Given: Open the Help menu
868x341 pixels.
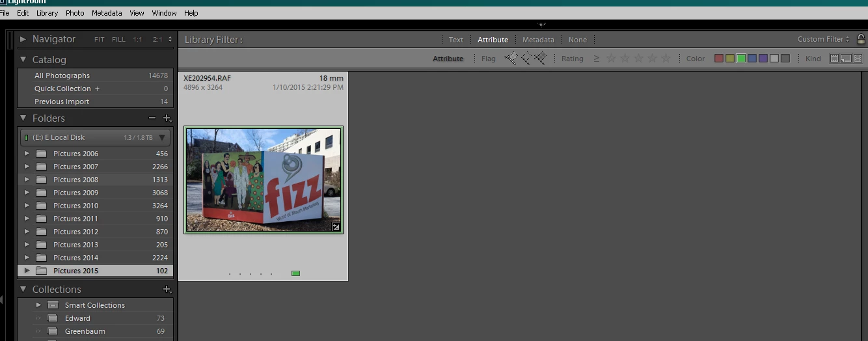Looking at the screenshot, I should [x=191, y=13].
